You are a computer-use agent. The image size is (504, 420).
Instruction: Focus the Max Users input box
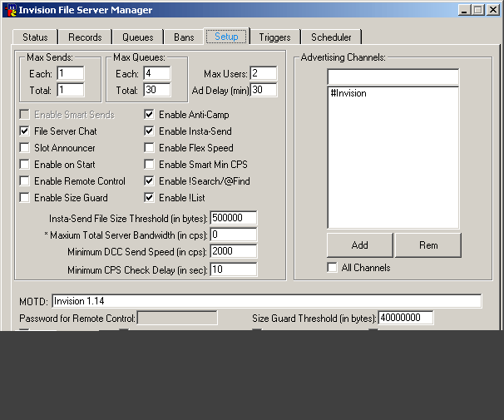[x=263, y=74]
